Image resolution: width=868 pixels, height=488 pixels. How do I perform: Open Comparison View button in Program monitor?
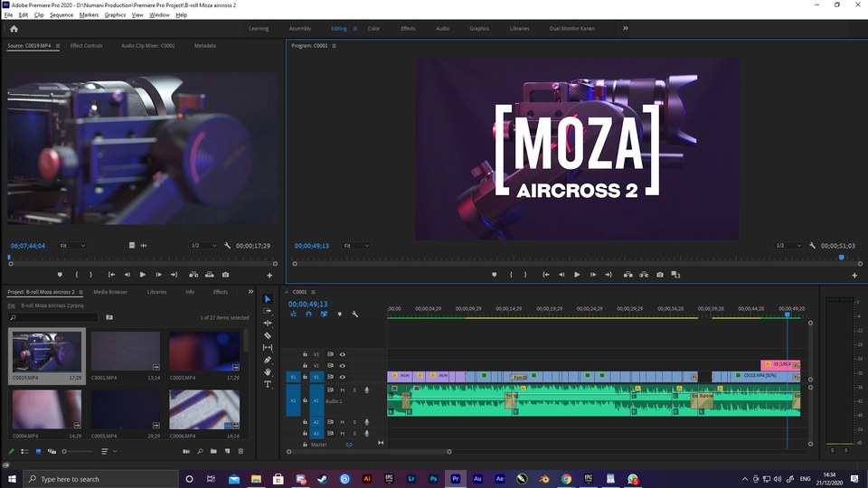pyautogui.click(x=675, y=275)
